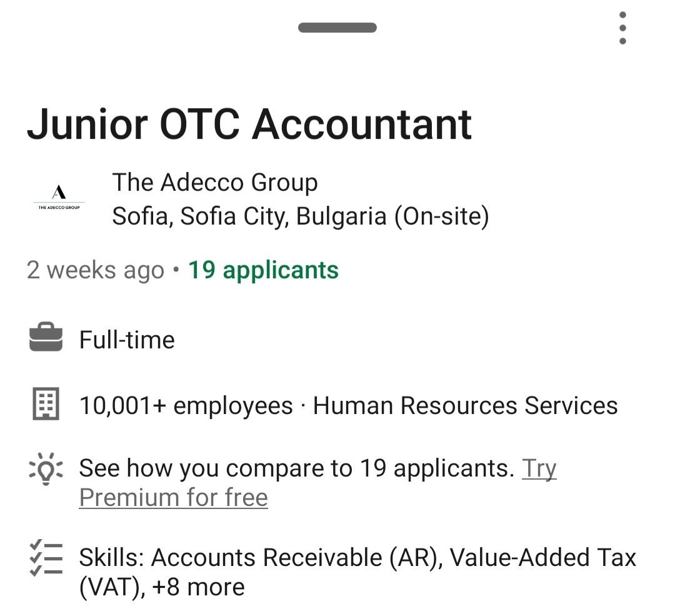Tap the Sofia, Bulgaria location line
This screenshot has width=675, height=616.
click(x=300, y=216)
